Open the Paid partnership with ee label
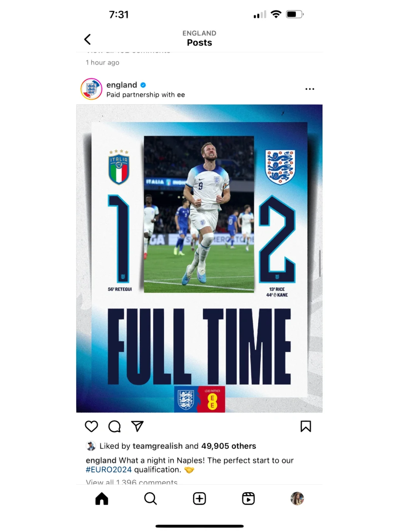Viewport: 399px width, 532px height. pos(146,95)
